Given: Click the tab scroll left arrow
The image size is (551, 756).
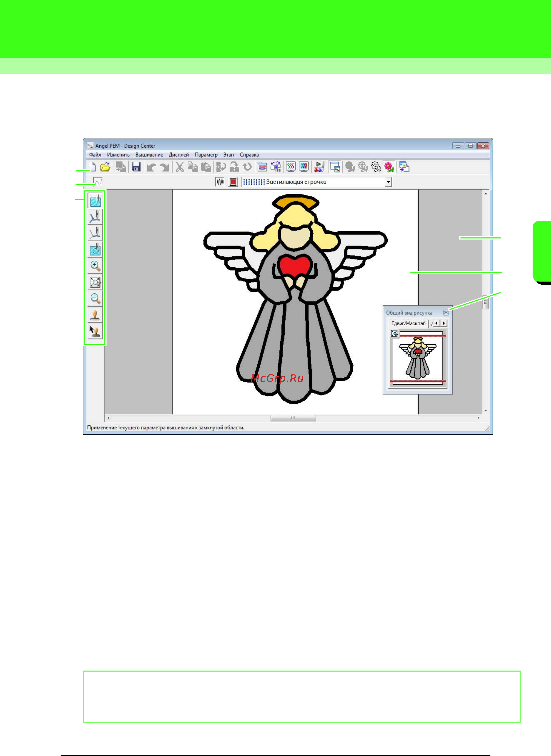Looking at the screenshot, I should click(436, 323).
